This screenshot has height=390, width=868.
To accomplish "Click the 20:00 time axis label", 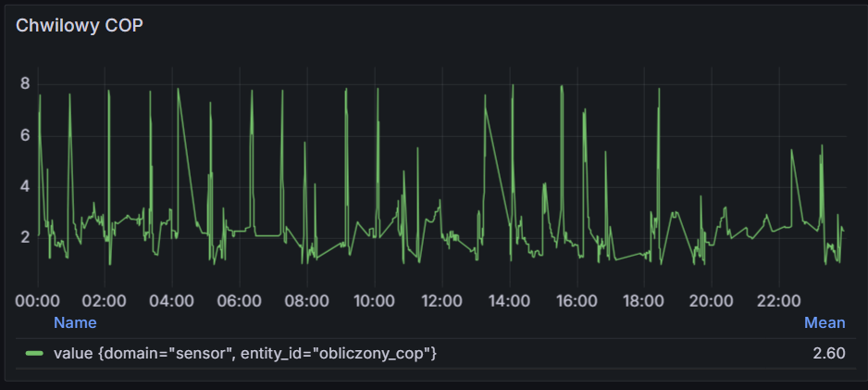I will click(711, 301).
